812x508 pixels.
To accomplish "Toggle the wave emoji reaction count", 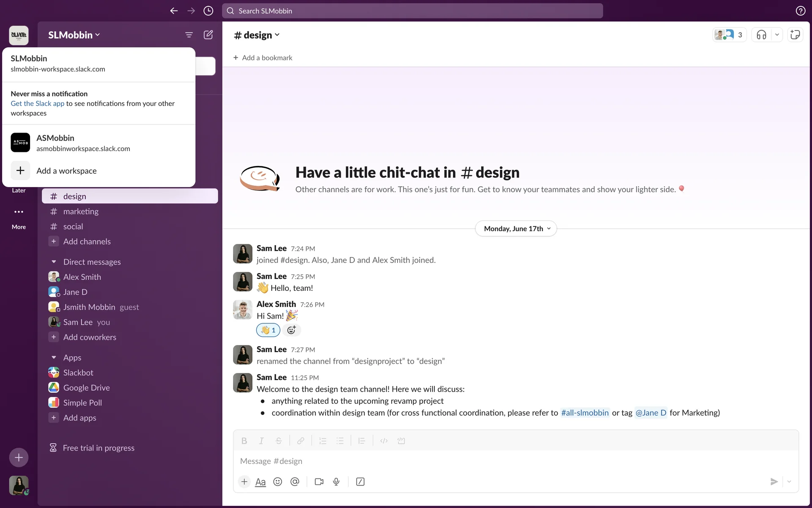I will pyautogui.click(x=268, y=330).
